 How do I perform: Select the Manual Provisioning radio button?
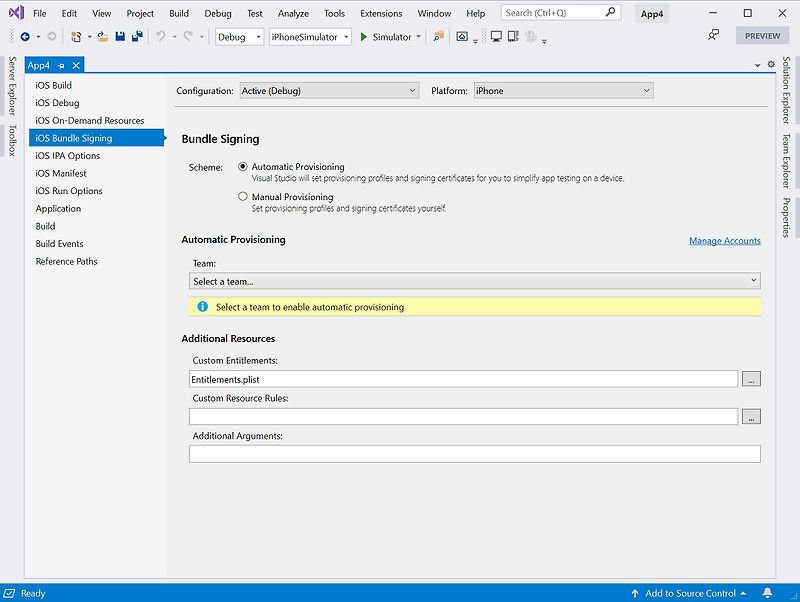[x=242, y=196]
